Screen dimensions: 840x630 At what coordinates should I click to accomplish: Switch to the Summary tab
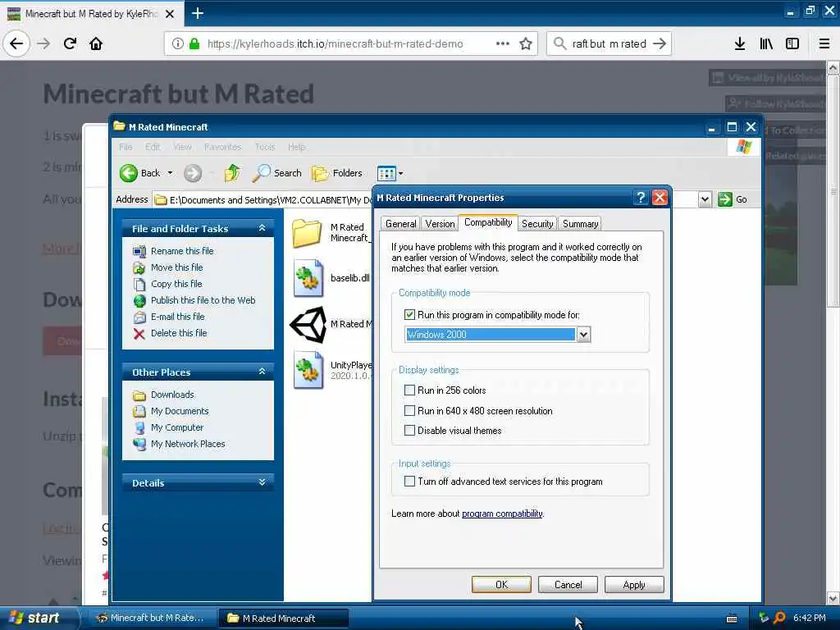click(x=580, y=224)
